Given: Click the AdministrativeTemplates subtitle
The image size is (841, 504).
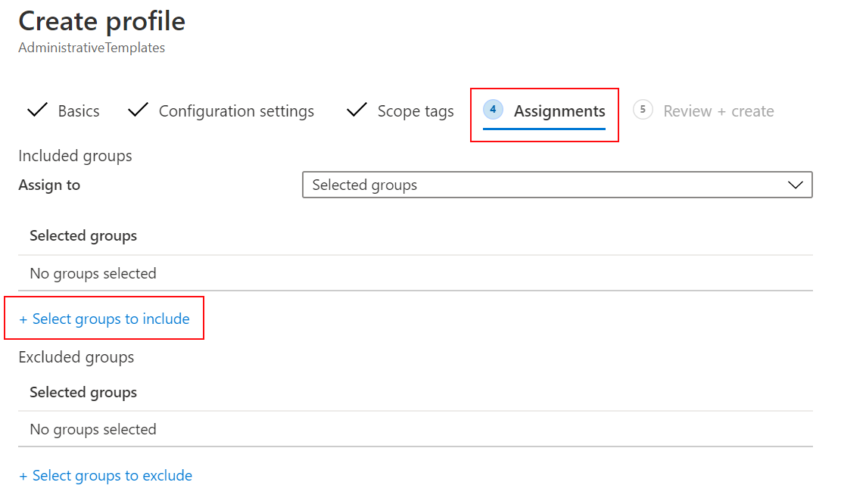Looking at the screenshot, I should click(92, 48).
